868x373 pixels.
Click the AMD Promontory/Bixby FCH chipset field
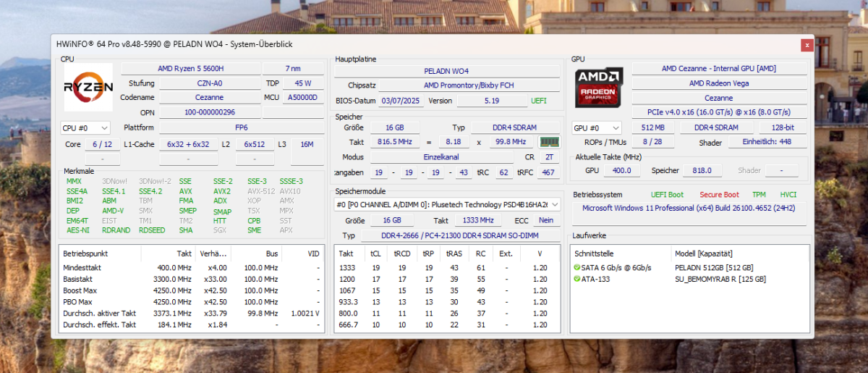tap(469, 85)
